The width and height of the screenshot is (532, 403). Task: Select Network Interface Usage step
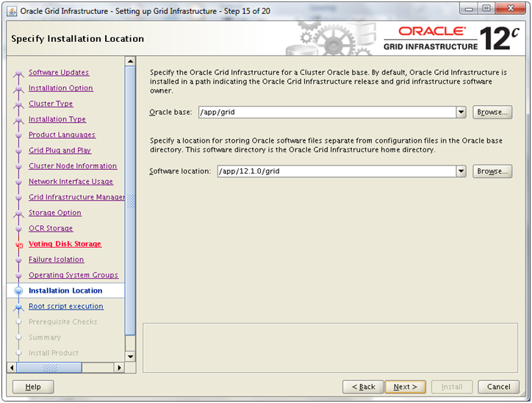click(x=71, y=182)
